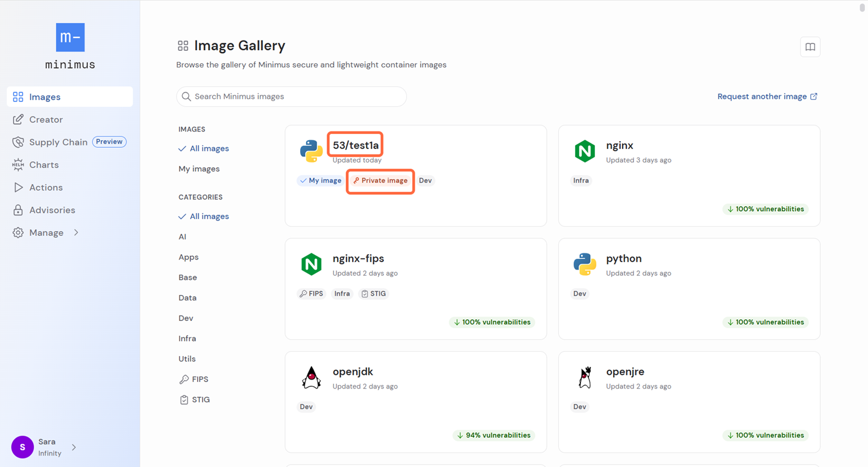Viewport: 868px width, 467px height.
Task: Click the page vertical scrollbar
Action: tap(863, 7)
